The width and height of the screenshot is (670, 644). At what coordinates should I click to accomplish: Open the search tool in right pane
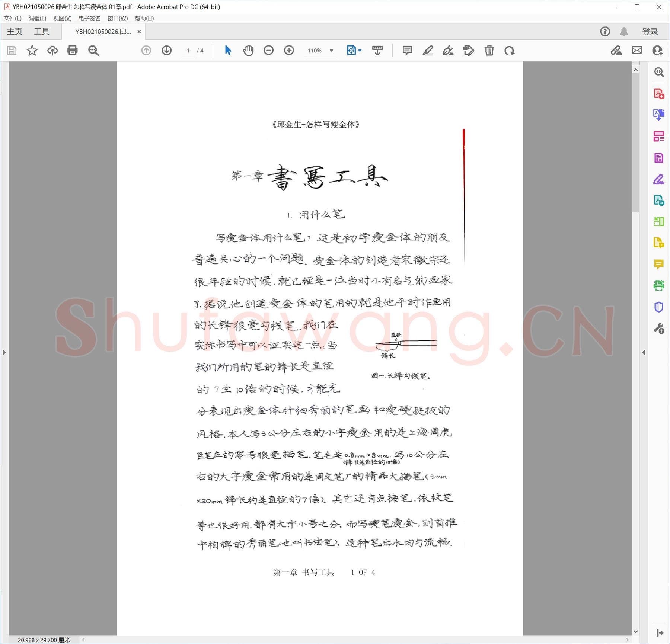tap(659, 72)
